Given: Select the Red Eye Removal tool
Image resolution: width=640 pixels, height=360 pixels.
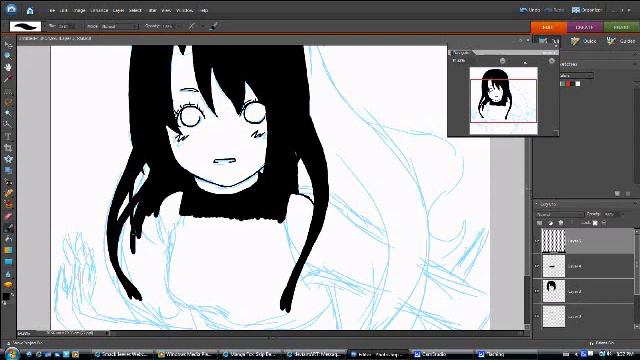Looking at the screenshot, I should [x=8, y=182].
